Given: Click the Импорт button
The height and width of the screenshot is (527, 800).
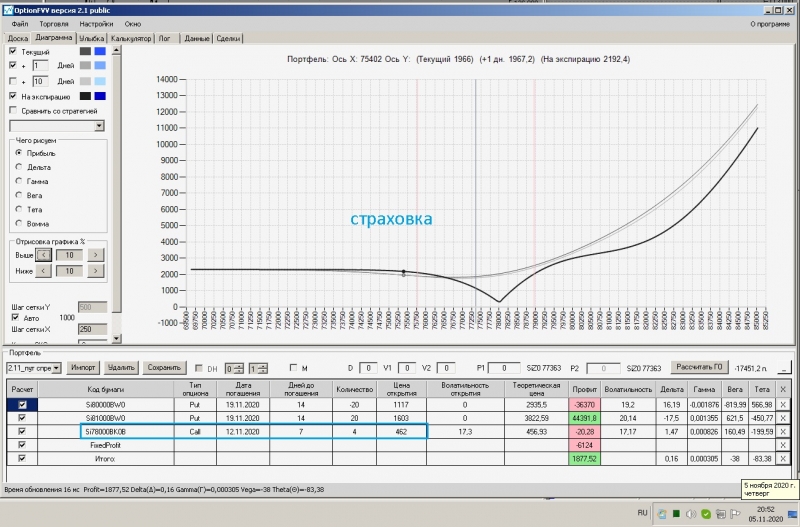Looking at the screenshot, I should (x=83, y=367).
